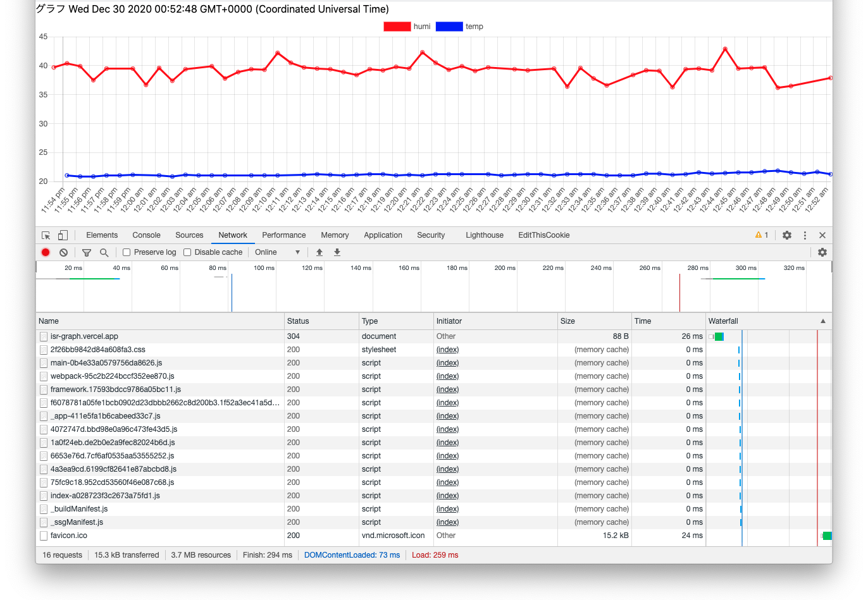Screen dimensions: 868x600
Task: Toggle the red humi legend swatch
Action: coord(397,27)
